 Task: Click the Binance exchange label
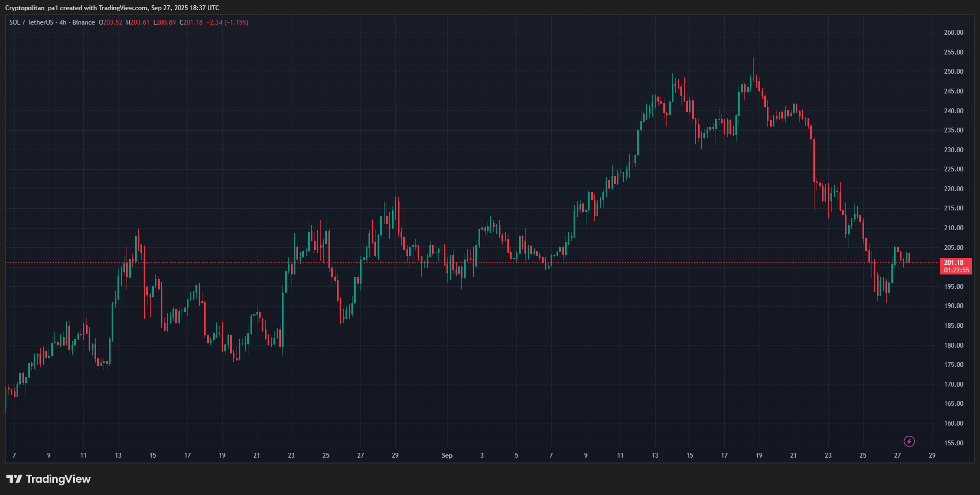pos(84,22)
